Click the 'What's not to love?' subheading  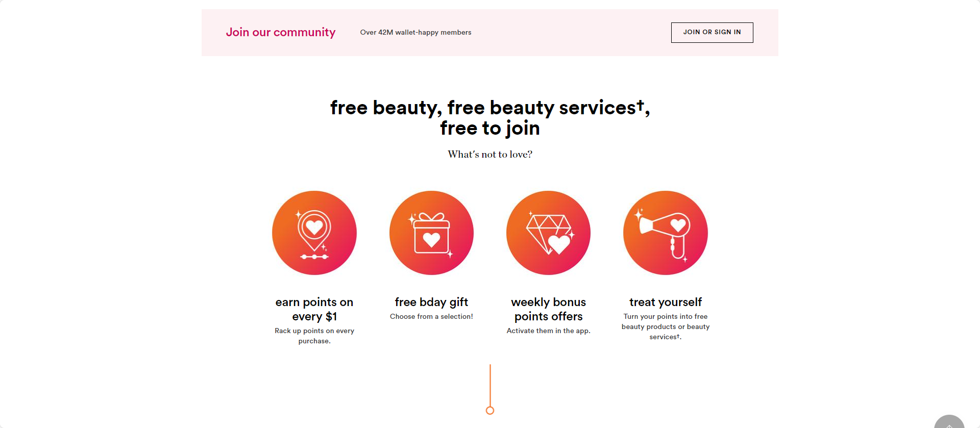[x=490, y=154]
